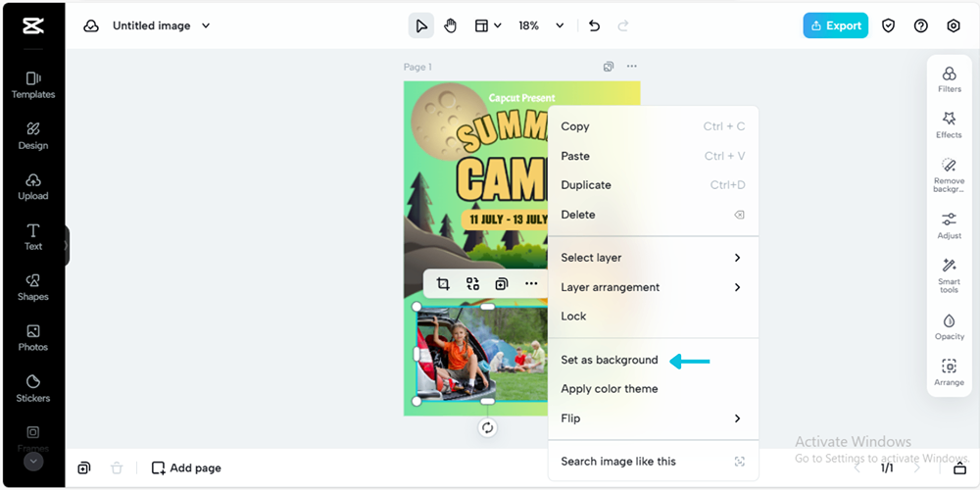Click the cloud save status icon
Viewport: 980px width, 490px height.
point(91,25)
